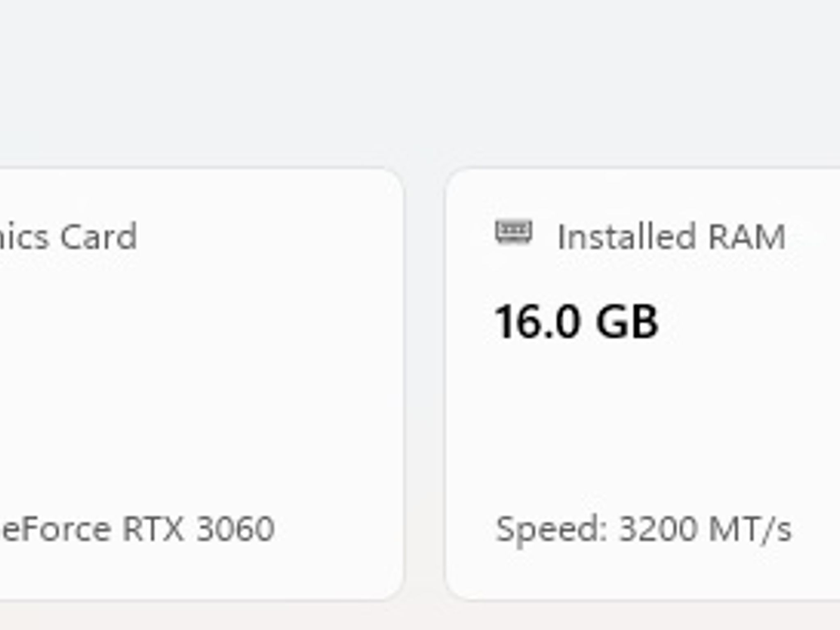Click the word RAM in the heading
Image resolution: width=840 pixels, height=630 pixels.
(x=747, y=237)
